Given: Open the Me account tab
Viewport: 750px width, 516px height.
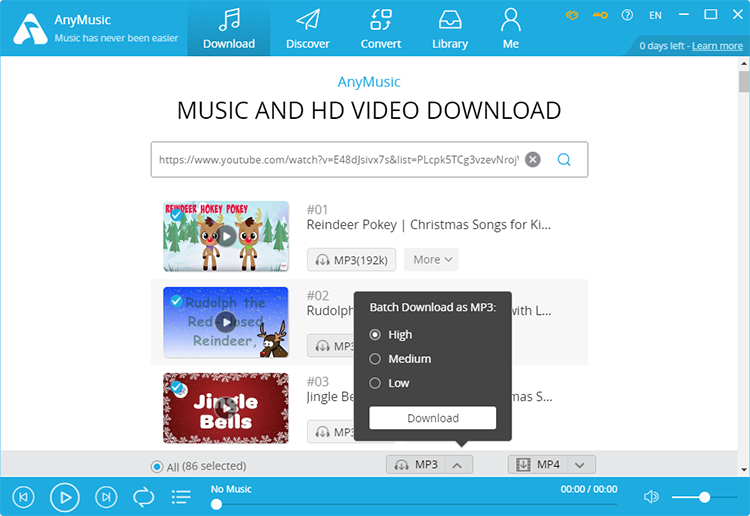Looking at the screenshot, I should tap(510, 29).
